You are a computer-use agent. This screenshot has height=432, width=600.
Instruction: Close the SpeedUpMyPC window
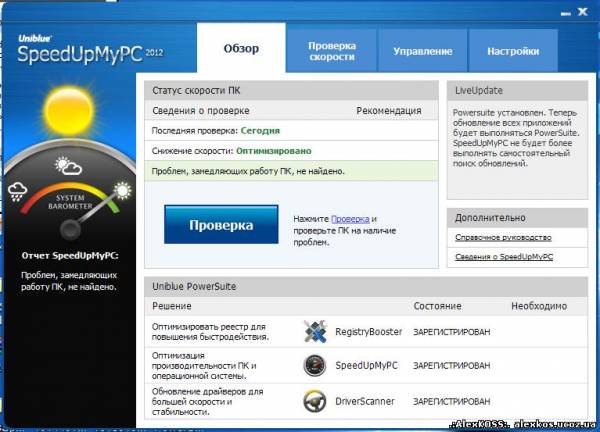[x=582, y=12]
